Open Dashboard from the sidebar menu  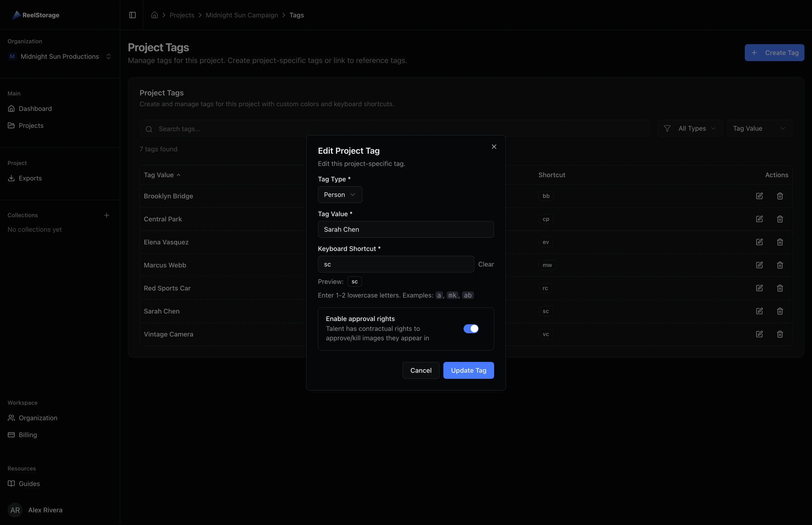(x=35, y=108)
